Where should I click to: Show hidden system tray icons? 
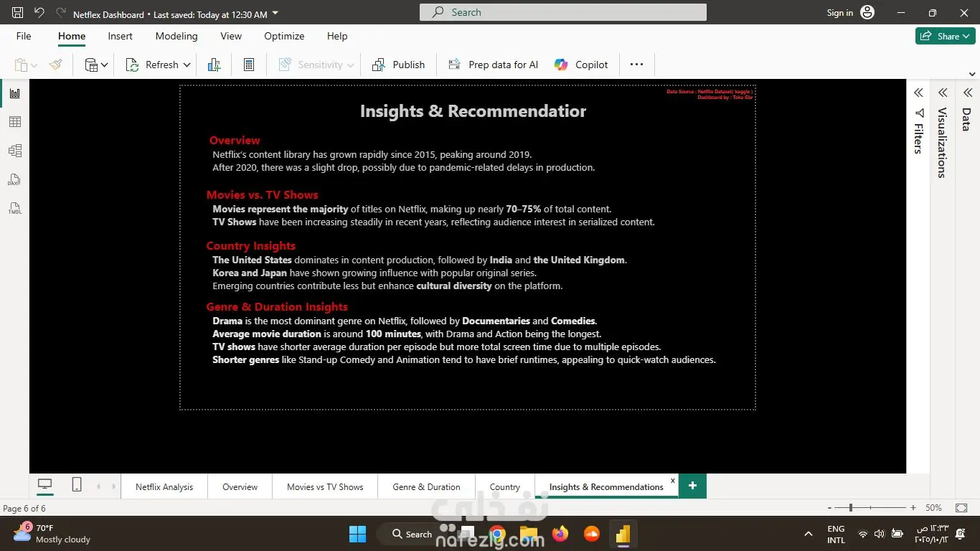click(809, 534)
